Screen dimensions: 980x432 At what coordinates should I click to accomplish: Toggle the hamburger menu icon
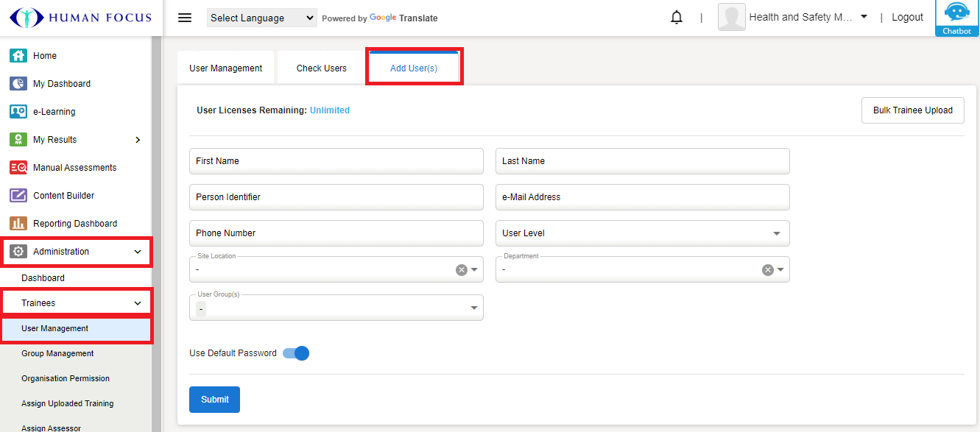point(185,18)
